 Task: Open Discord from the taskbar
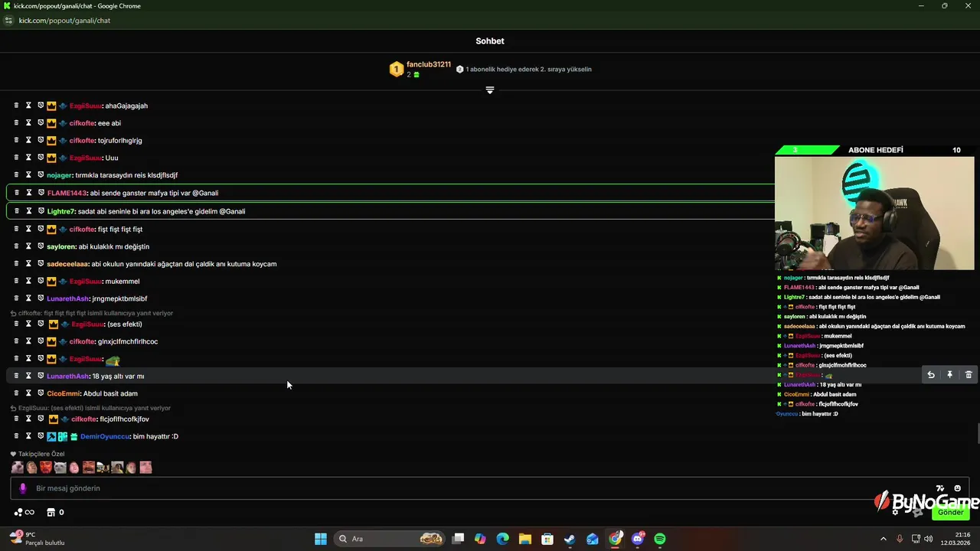click(638, 539)
